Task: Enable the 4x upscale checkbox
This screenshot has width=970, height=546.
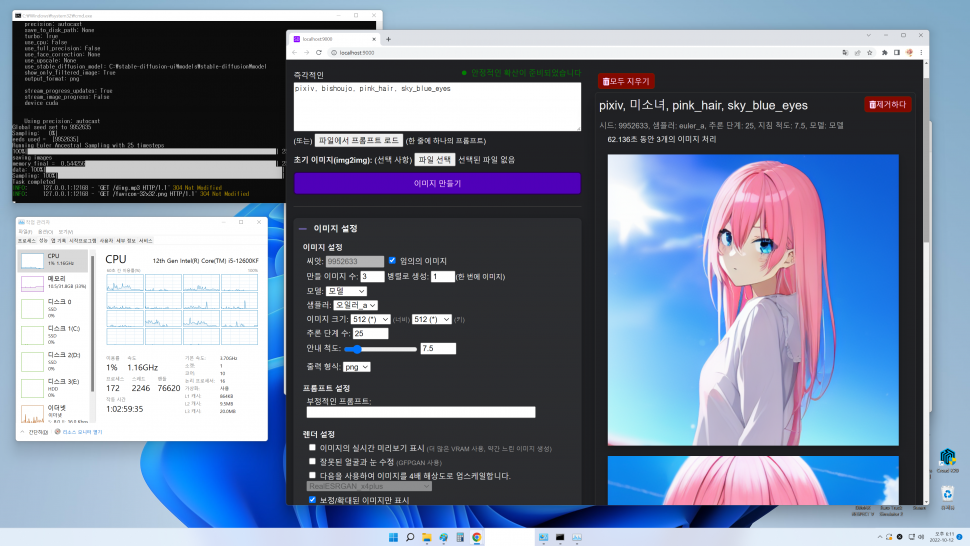Action: click(312, 475)
